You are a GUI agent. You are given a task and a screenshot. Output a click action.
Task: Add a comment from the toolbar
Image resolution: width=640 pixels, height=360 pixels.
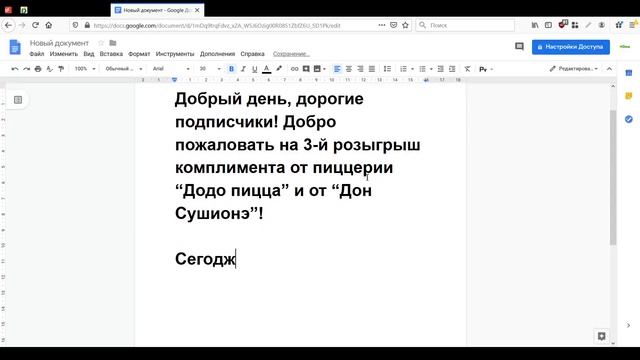tap(306, 69)
